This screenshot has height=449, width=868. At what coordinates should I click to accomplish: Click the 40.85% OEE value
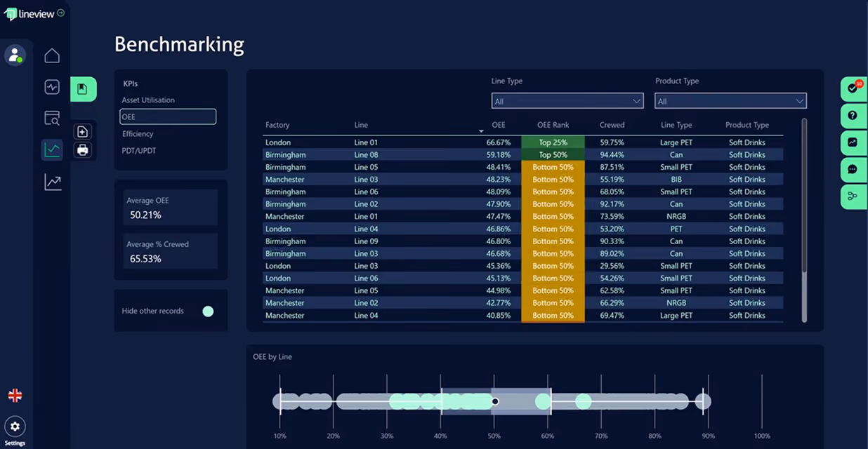click(x=498, y=316)
